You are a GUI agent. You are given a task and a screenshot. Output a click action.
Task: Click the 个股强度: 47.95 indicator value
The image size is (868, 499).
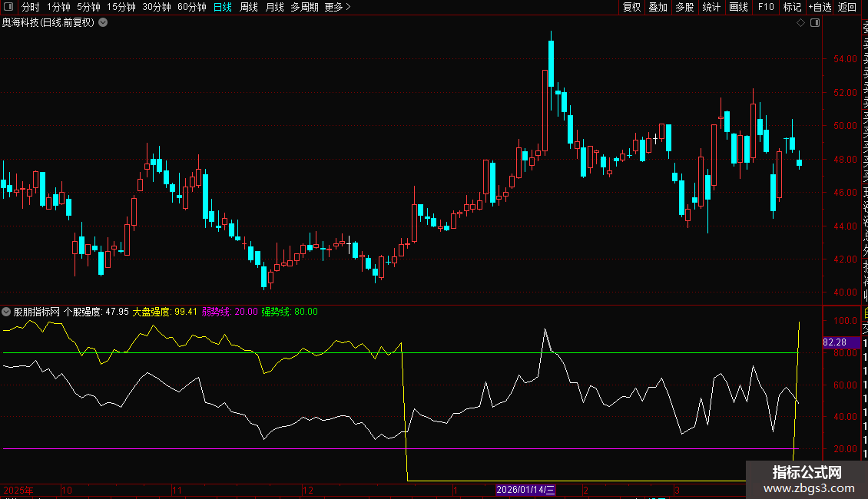[96, 312]
